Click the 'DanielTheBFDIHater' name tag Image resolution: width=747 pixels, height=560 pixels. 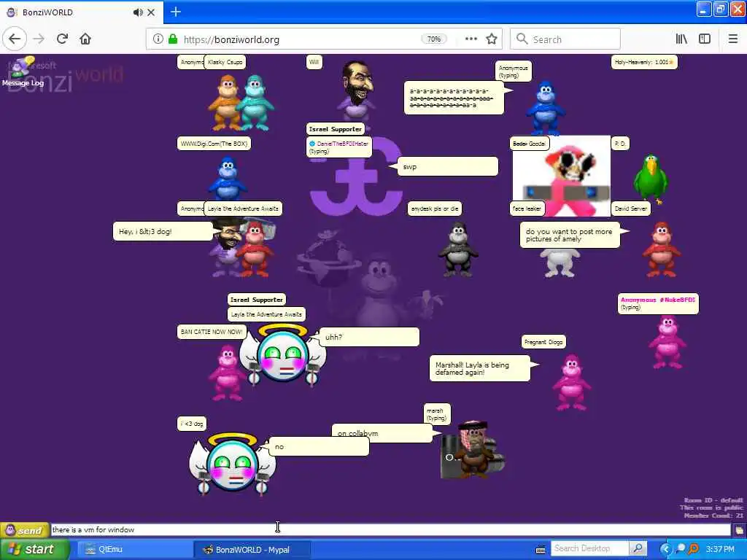point(339,147)
